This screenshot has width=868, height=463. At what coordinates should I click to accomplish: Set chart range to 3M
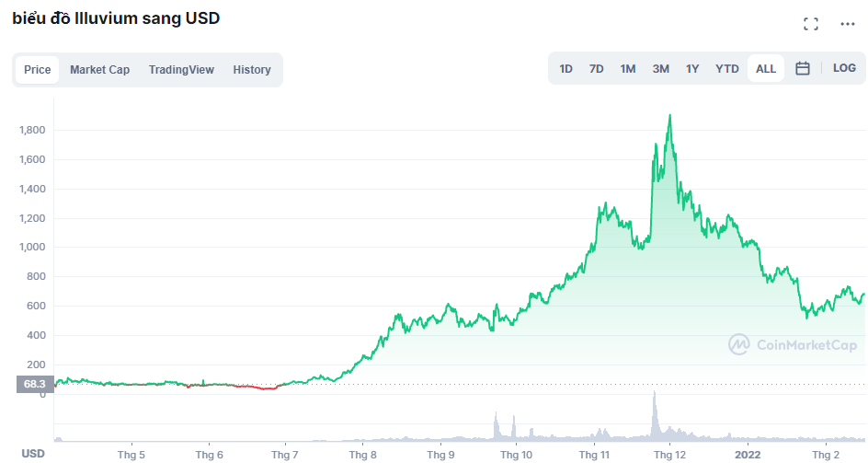[x=661, y=69]
